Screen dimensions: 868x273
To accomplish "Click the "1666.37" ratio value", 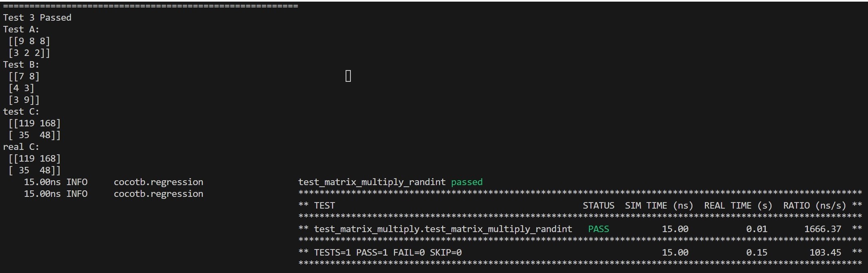I will [x=823, y=229].
